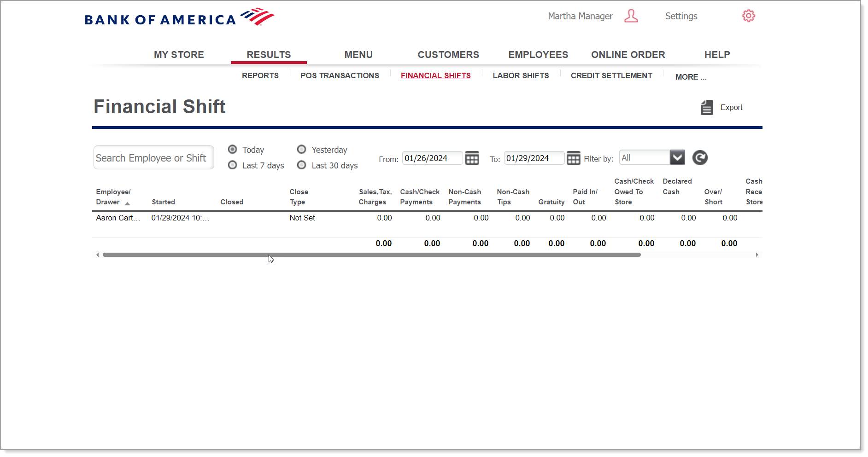Click the Export text link
Screen dimensions: 868x457
(732, 107)
